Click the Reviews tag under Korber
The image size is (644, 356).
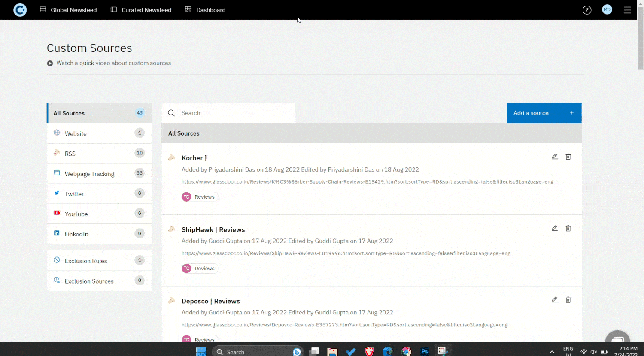click(x=200, y=197)
